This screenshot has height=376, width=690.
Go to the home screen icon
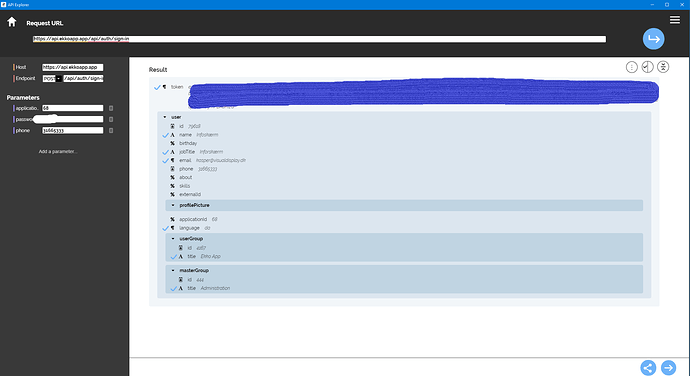click(x=12, y=22)
